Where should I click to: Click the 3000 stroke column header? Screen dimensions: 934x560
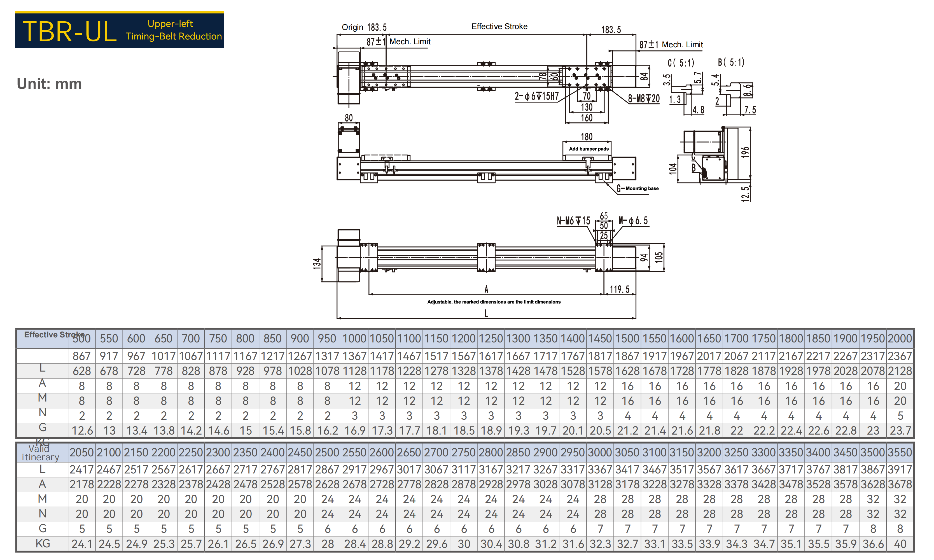[600, 452]
